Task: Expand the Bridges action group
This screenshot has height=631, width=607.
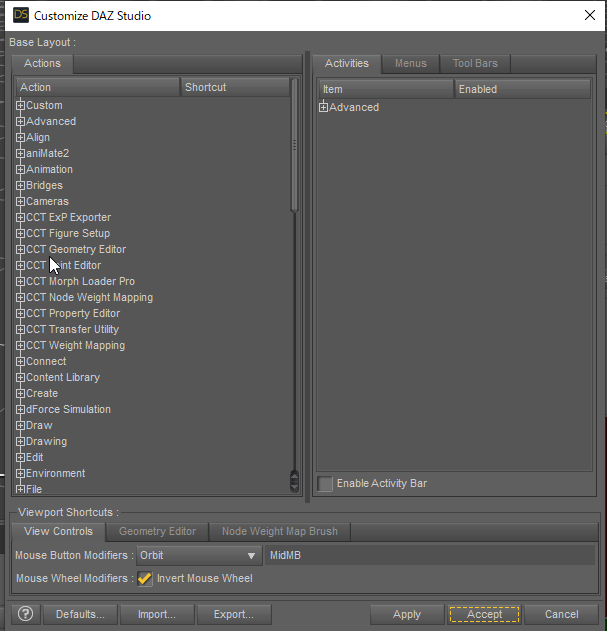Action: [x=20, y=186]
